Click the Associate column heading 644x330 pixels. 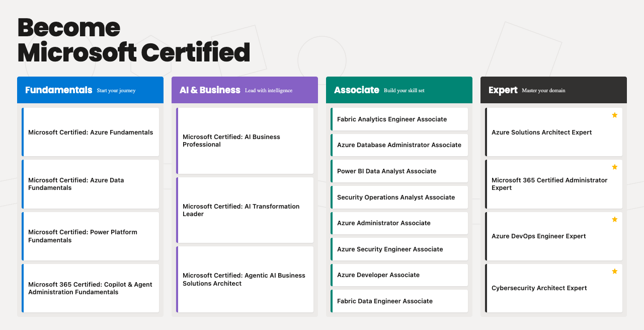point(357,90)
